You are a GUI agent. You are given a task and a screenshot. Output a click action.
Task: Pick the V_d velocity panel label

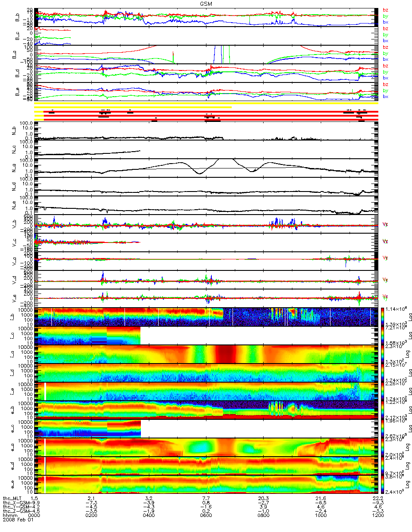click(15, 279)
